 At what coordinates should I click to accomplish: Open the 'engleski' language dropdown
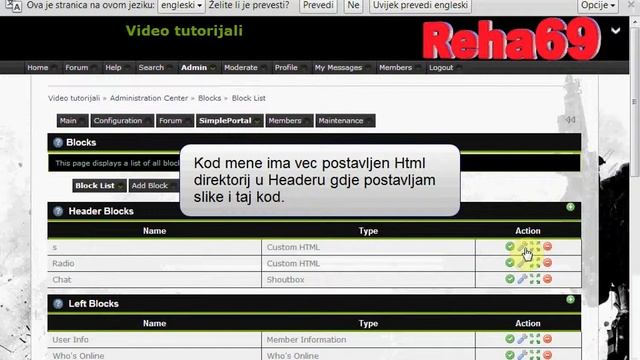[x=181, y=6]
